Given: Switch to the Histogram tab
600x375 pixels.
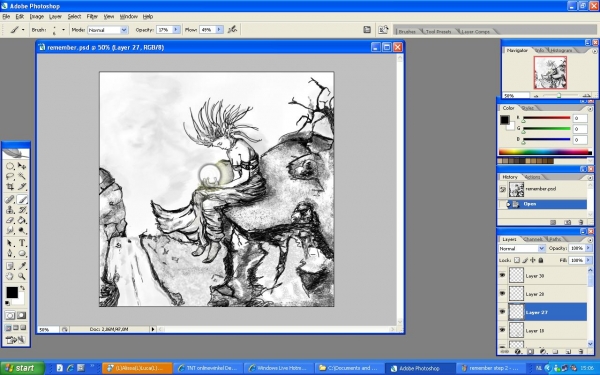Looking at the screenshot, I should pyautogui.click(x=561, y=50).
